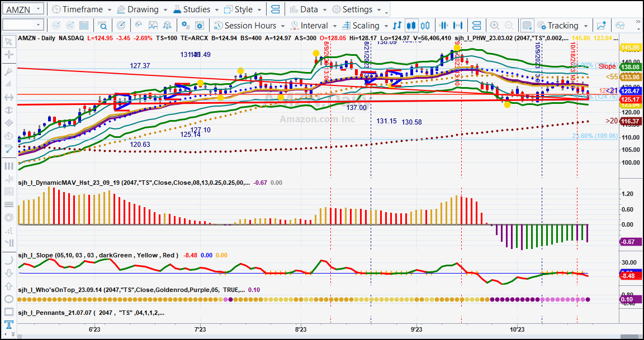Select the up arrow drawing tool

[8, 286]
